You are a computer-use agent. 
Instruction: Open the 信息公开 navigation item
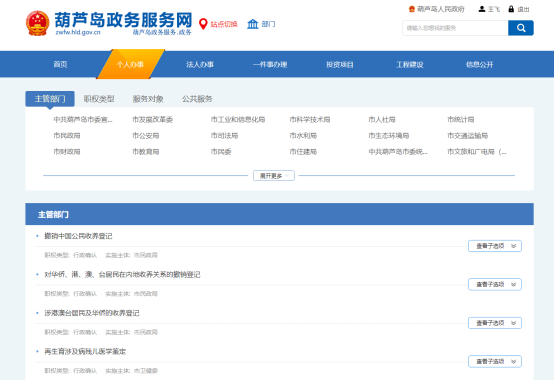pyautogui.click(x=479, y=64)
